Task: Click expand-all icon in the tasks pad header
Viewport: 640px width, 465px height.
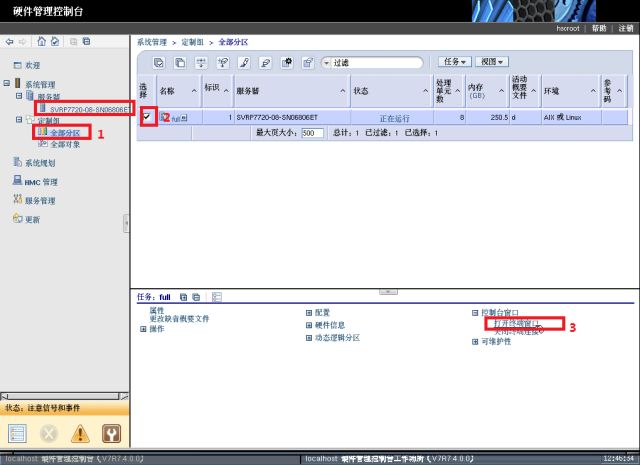Action: click(x=184, y=297)
